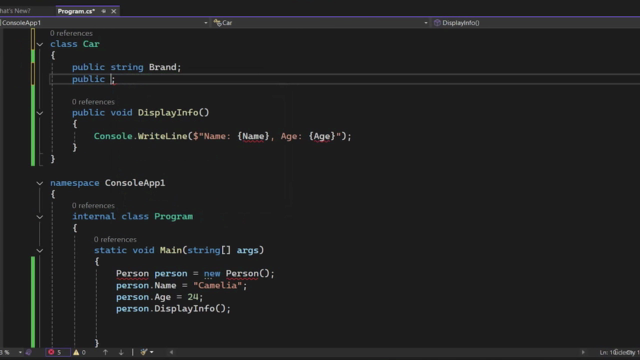Image resolution: width=640 pixels, height=360 pixels.
Task: Collapse the internal class Program block
Action: click(x=40, y=217)
